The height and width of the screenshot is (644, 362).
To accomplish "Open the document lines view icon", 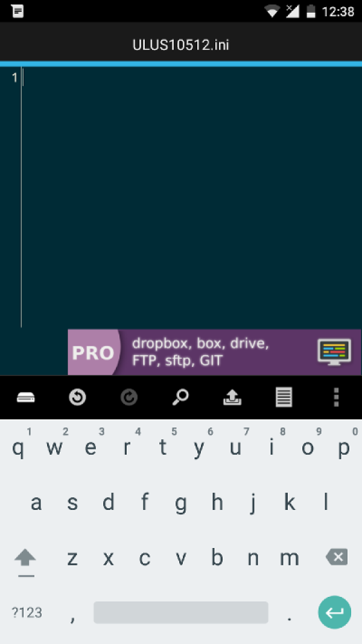I will click(284, 397).
